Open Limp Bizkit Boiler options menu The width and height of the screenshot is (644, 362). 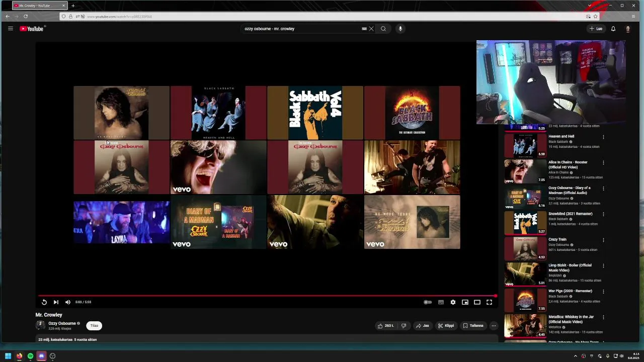603,265
